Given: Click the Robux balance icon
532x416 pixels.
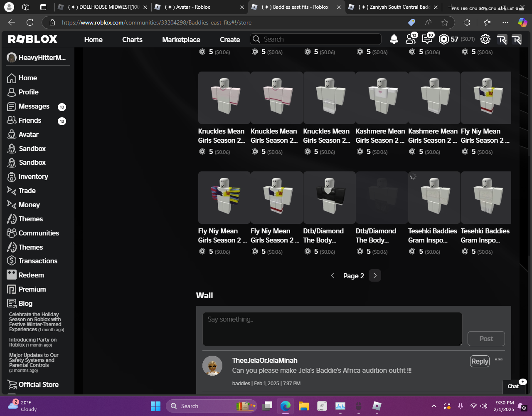Looking at the screenshot, I should (444, 39).
